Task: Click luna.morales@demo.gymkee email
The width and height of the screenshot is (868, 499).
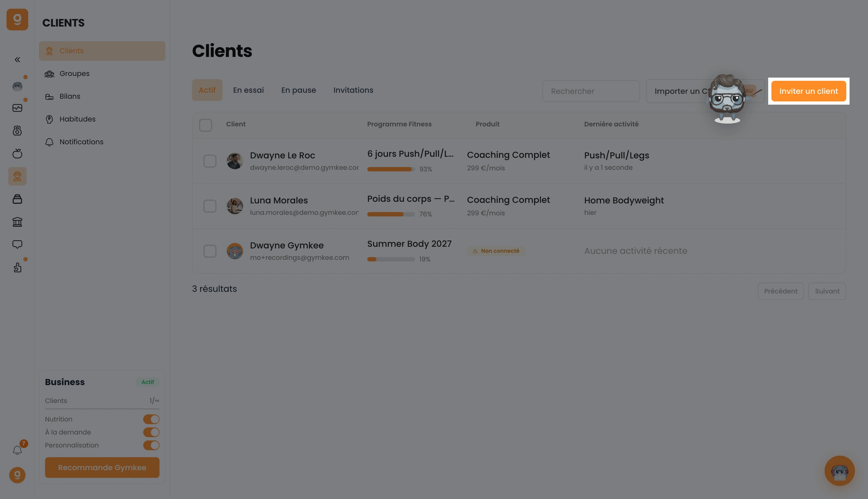Action: (x=304, y=213)
